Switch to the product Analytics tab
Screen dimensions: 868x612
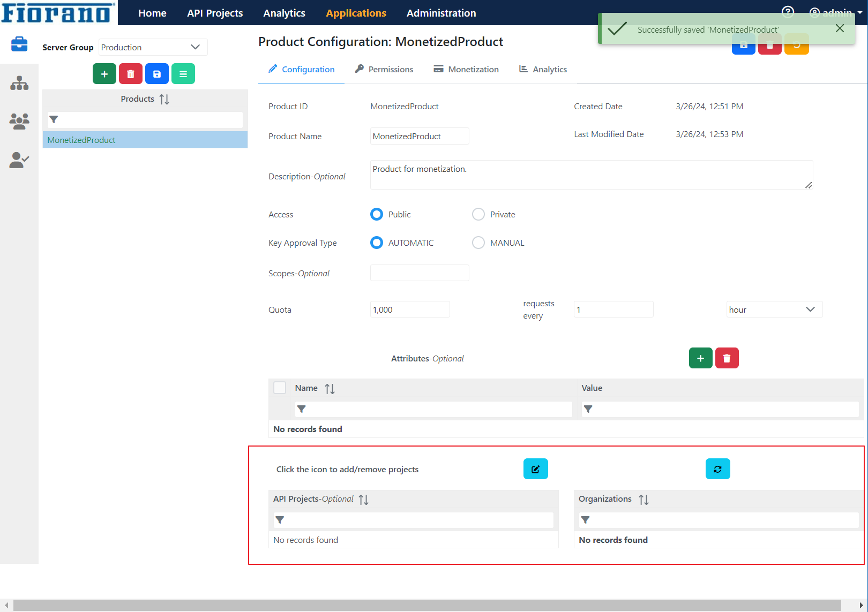coord(543,69)
